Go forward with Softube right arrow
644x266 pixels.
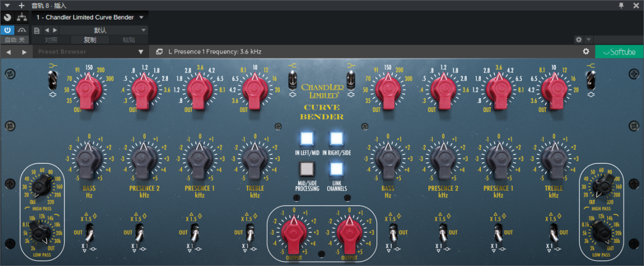pyautogui.click(x=25, y=52)
